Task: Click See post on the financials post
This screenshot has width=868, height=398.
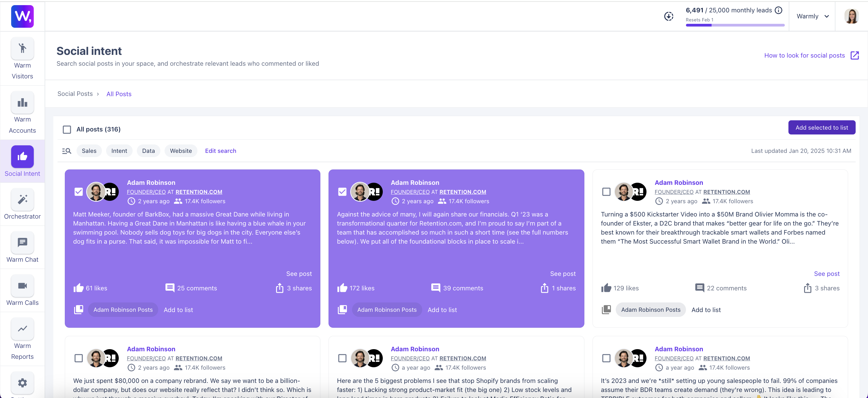Action: (x=563, y=274)
